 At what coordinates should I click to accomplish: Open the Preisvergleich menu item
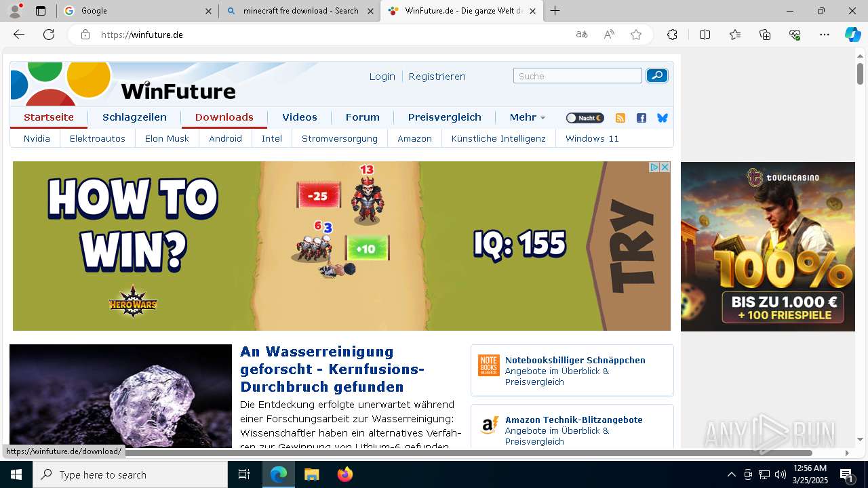[x=445, y=117]
